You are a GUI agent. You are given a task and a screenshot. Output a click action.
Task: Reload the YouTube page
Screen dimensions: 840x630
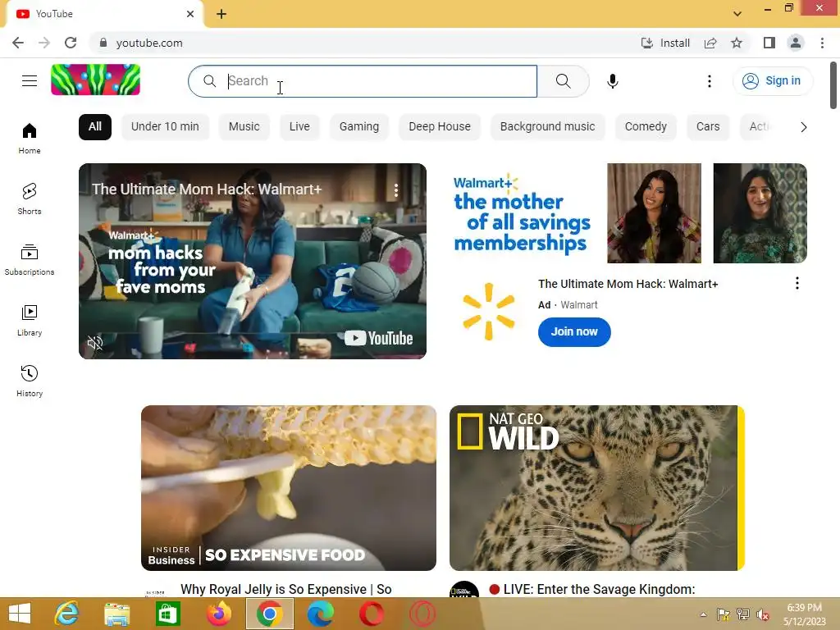tap(71, 43)
